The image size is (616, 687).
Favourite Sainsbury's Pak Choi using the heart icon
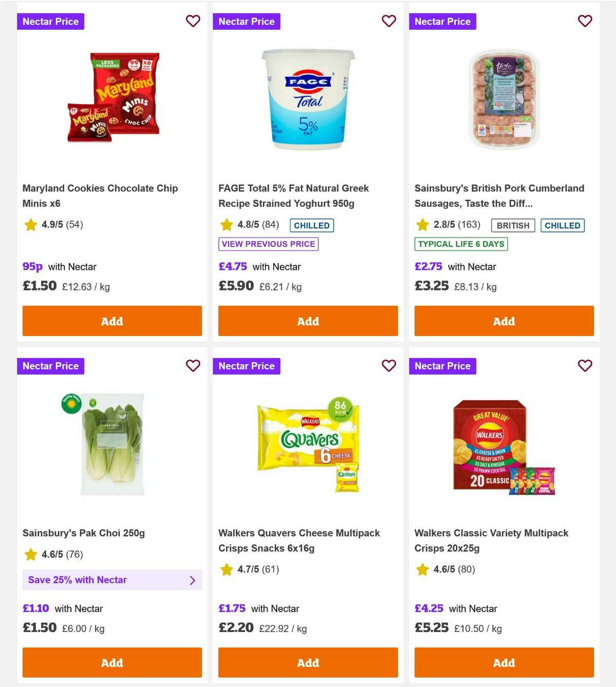(x=193, y=366)
